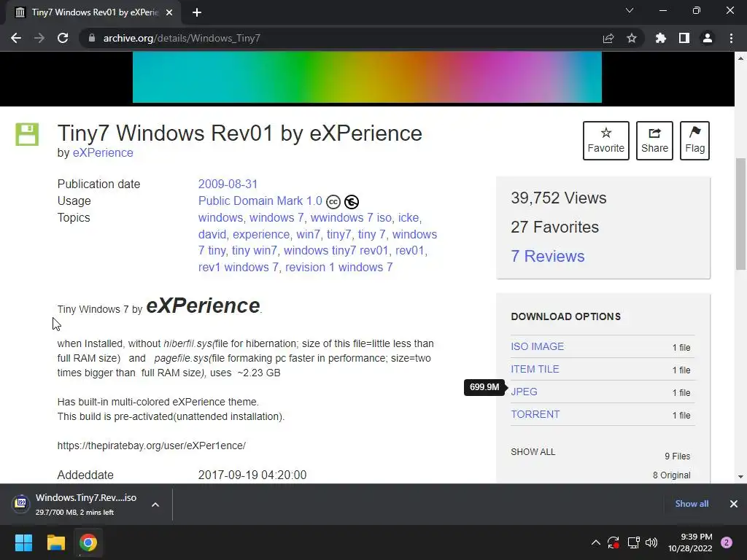Screen dimensions: 747x560
Task: Open the 2009-08-31 publication date link
Action: point(228,184)
